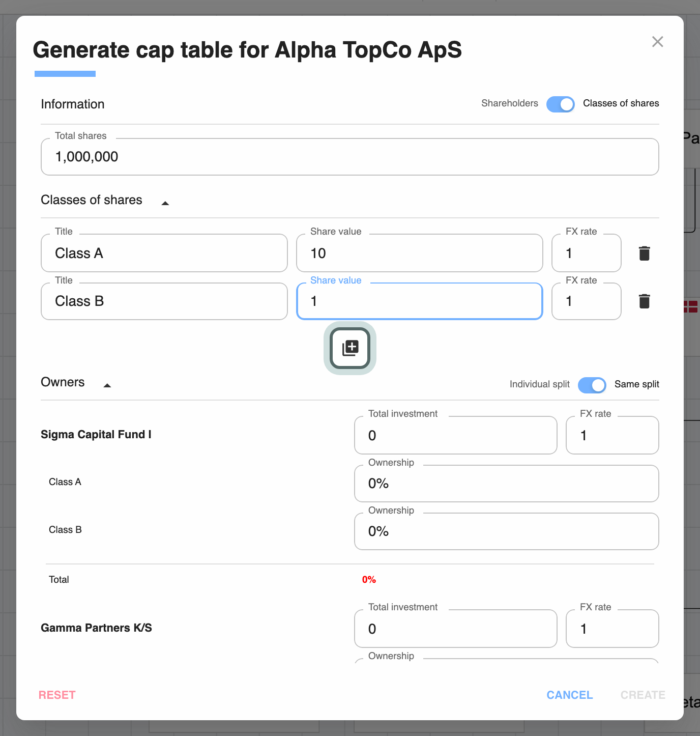Click the 'Classes of shares' toggle label
This screenshot has height=736, width=700.
621,103
